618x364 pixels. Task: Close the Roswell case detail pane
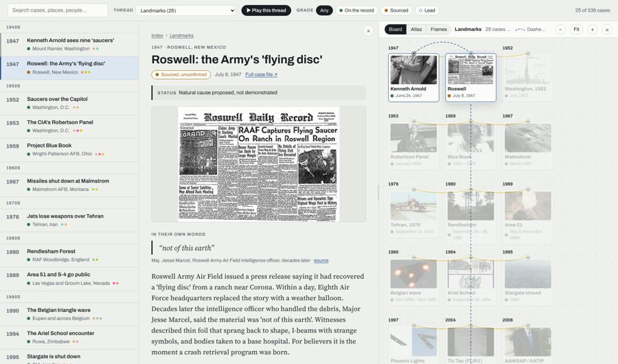[368, 31]
